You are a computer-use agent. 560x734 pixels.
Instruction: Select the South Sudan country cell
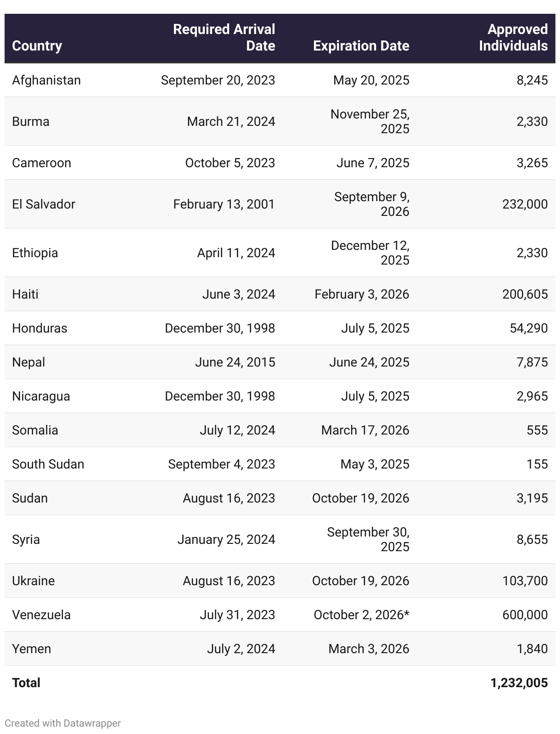(x=48, y=464)
